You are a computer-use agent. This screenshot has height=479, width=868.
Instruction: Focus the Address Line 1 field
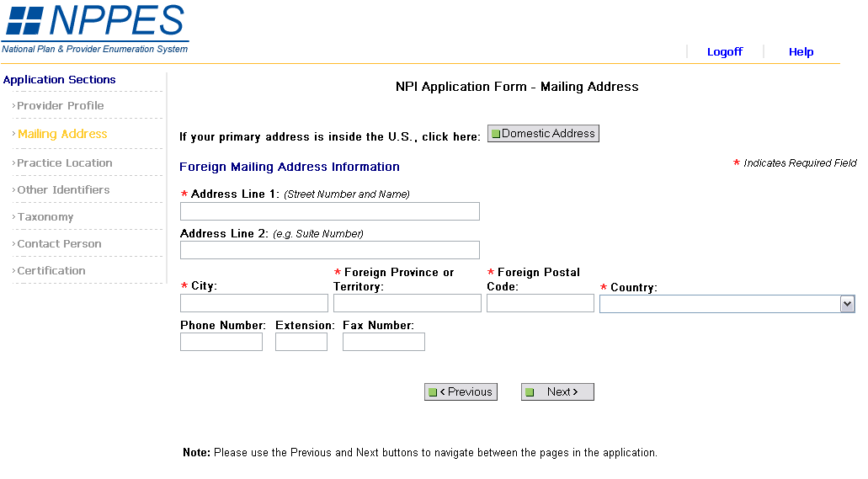point(329,211)
